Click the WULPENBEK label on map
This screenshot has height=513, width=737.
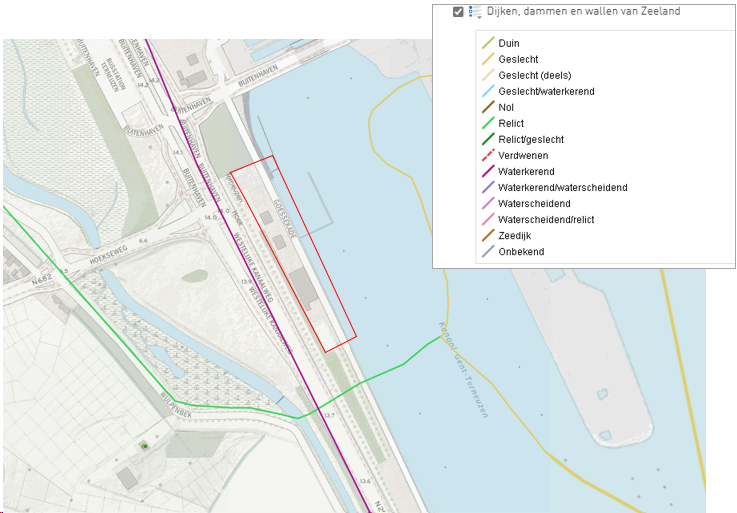pyautogui.click(x=176, y=405)
